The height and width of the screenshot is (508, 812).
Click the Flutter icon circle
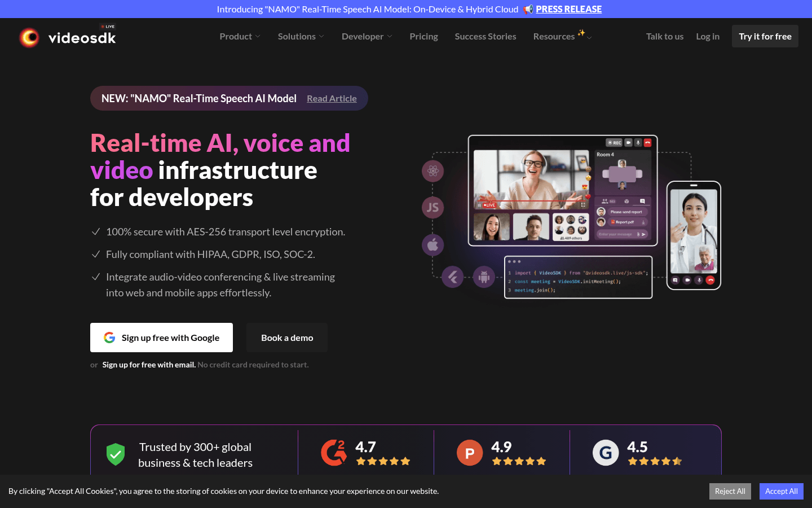pyautogui.click(x=452, y=277)
